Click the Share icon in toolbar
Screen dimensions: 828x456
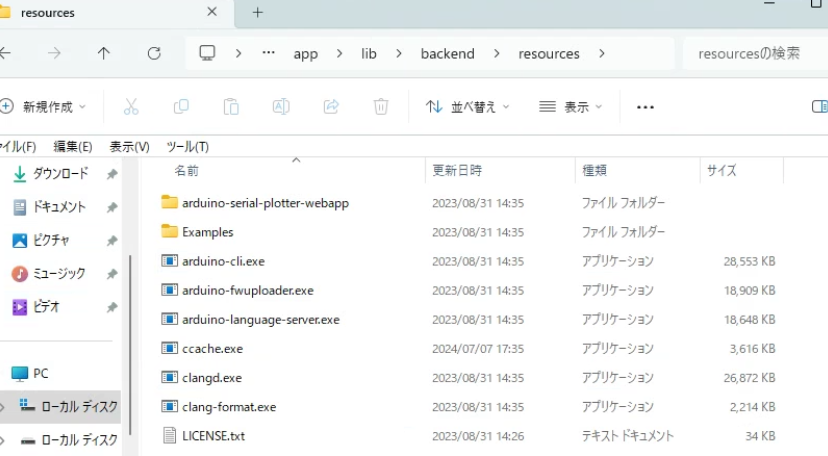pos(331,106)
